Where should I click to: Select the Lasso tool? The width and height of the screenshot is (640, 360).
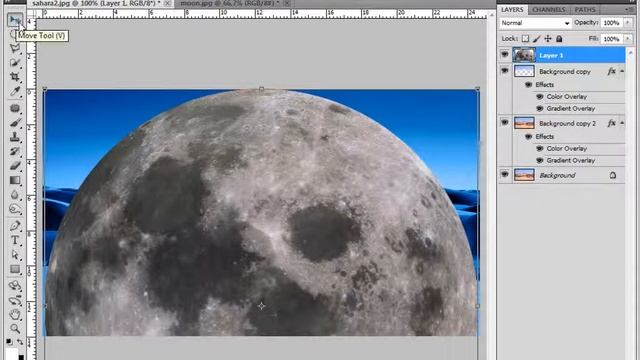[15, 48]
